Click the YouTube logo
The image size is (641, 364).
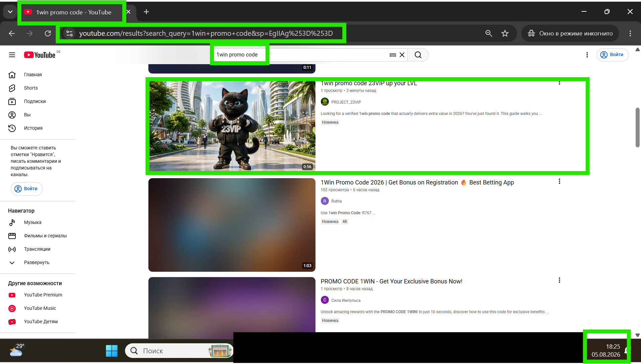pyautogui.click(x=39, y=55)
